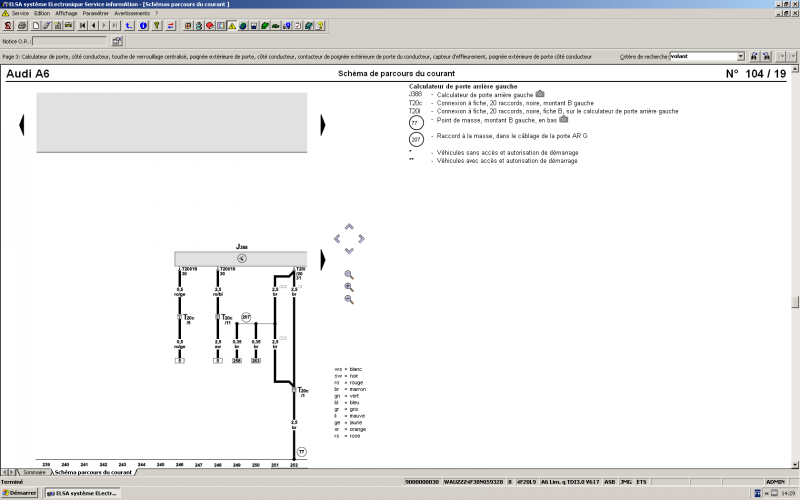The height and width of the screenshot is (500, 800).
Task: Open the Critère de recherche dropdown arrow
Action: (x=741, y=56)
